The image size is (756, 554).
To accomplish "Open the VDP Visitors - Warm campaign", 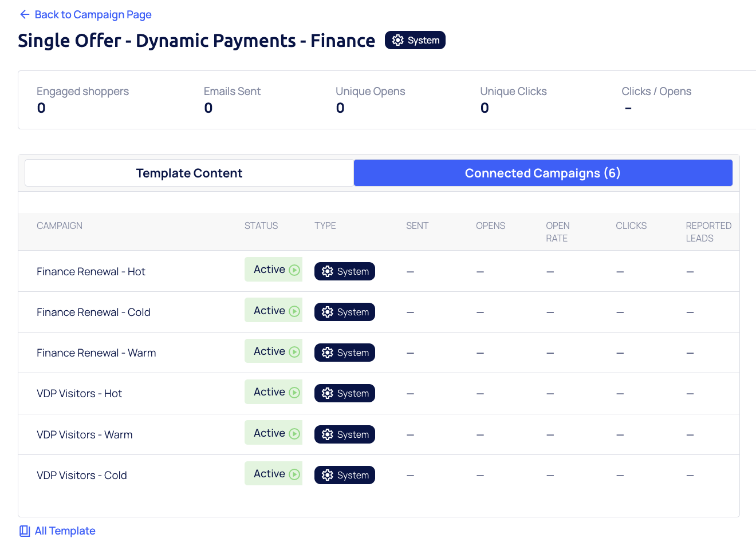I will coord(84,434).
